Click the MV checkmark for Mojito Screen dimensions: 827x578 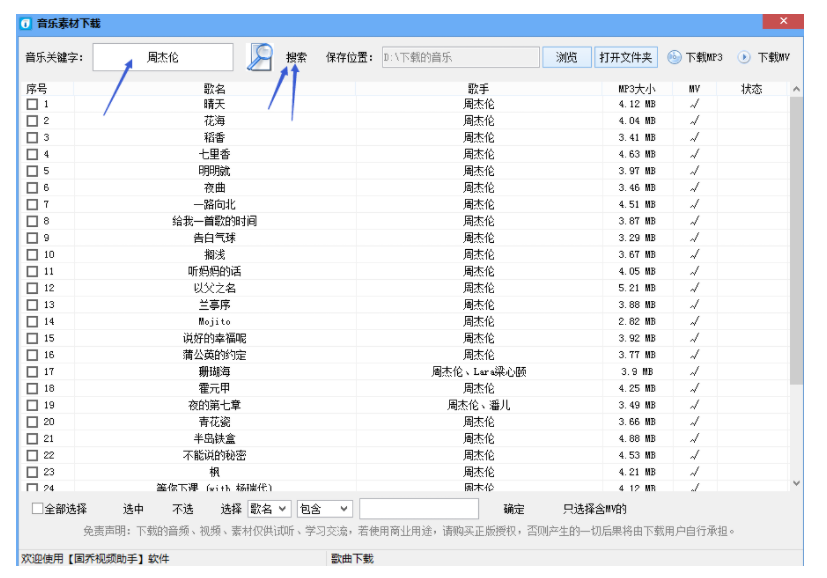pos(694,321)
